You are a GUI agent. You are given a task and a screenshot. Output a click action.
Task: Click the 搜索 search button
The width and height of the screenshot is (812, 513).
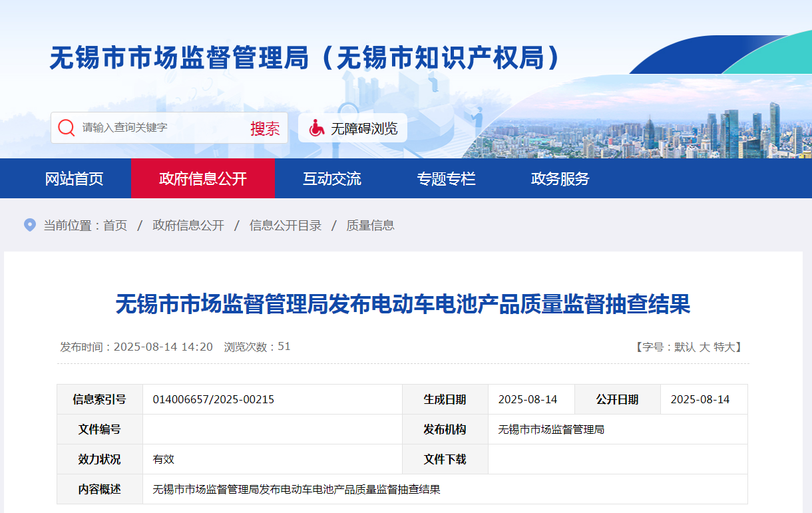click(x=265, y=128)
